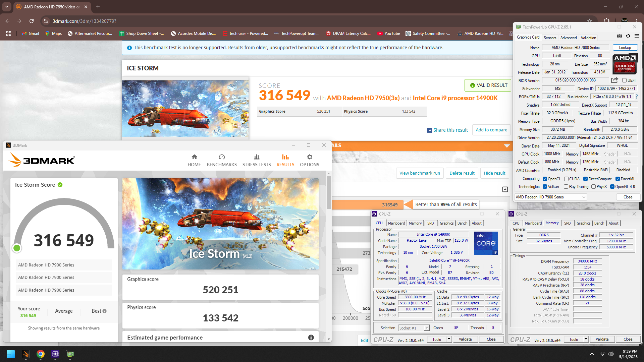644x362 pixels.
Task: Switch to Advanced tab in GPU-Z
Action: (x=569, y=38)
